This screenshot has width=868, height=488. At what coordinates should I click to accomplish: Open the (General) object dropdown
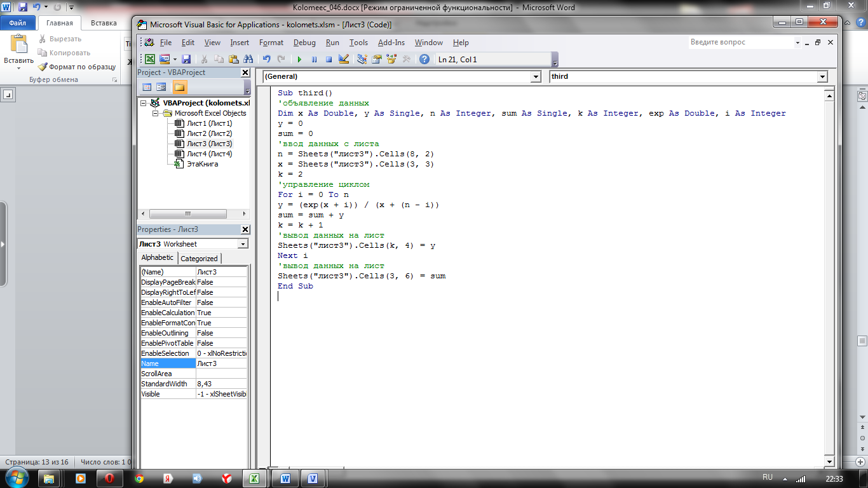tap(535, 76)
